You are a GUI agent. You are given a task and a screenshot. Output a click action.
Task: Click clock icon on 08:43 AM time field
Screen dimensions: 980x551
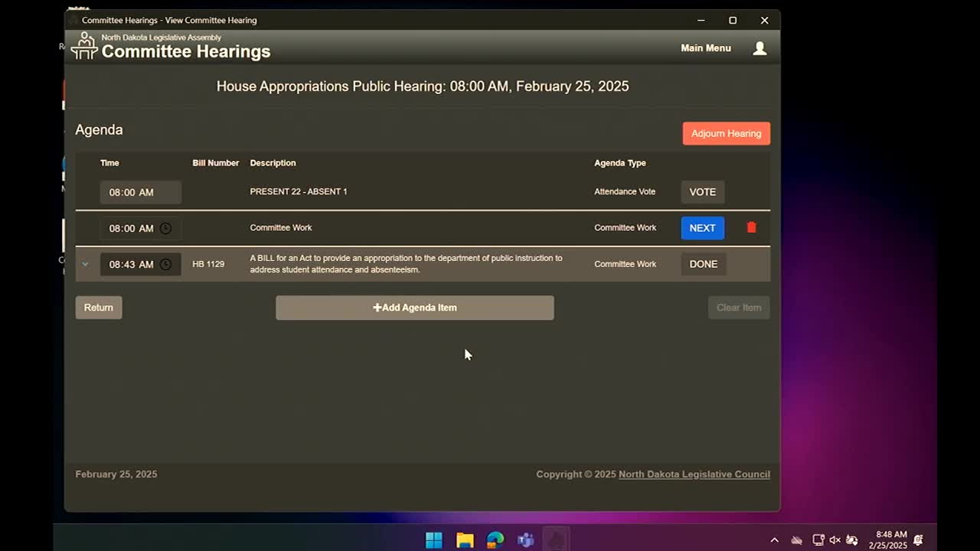point(165,264)
